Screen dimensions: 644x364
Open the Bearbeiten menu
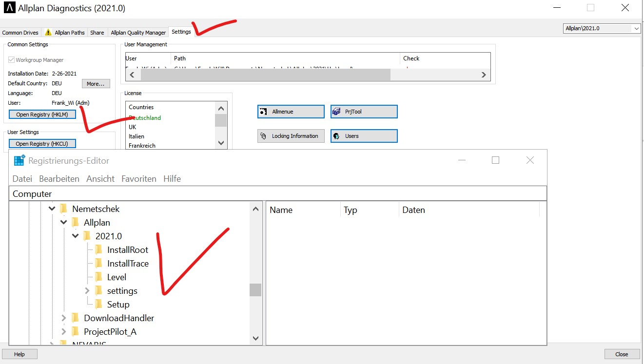[x=59, y=179]
